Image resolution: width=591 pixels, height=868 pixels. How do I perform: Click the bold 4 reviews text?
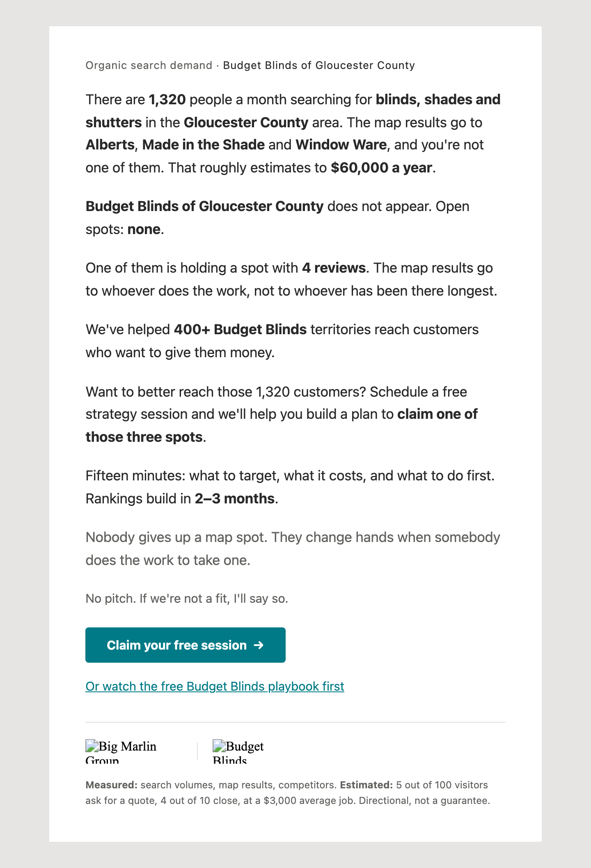click(x=334, y=268)
